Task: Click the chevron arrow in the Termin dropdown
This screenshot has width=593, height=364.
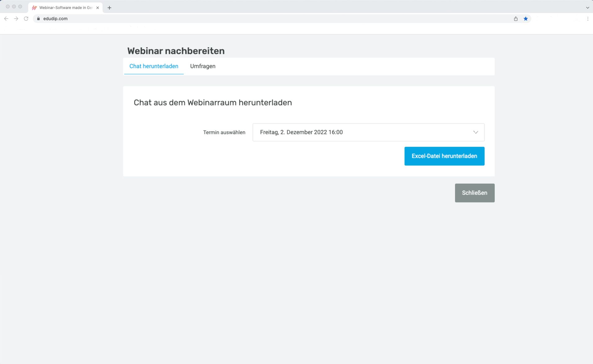Action: tap(476, 132)
